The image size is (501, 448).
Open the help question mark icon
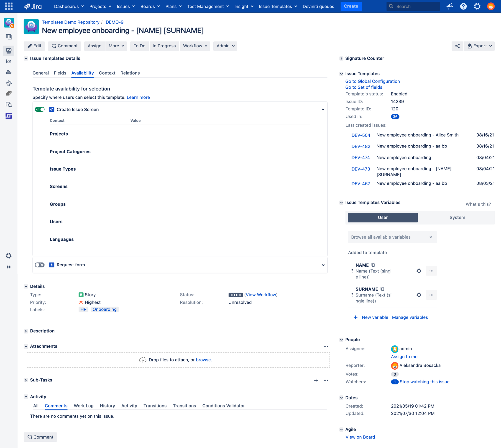coord(463,6)
